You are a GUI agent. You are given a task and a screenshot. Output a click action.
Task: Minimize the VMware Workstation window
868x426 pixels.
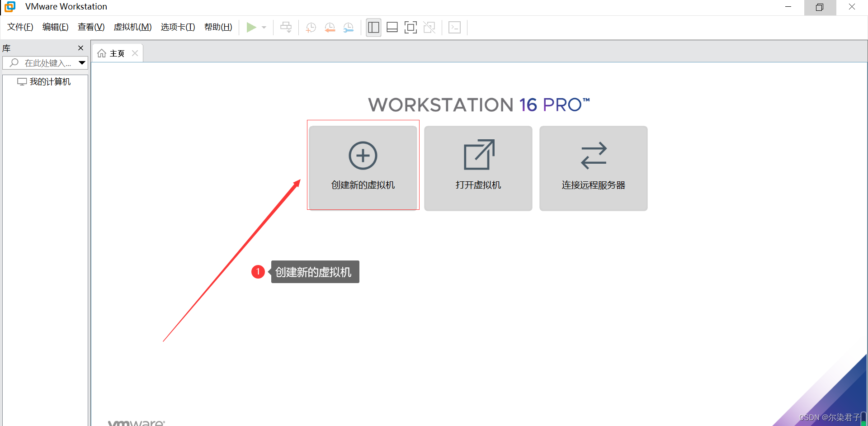pyautogui.click(x=788, y=7)
